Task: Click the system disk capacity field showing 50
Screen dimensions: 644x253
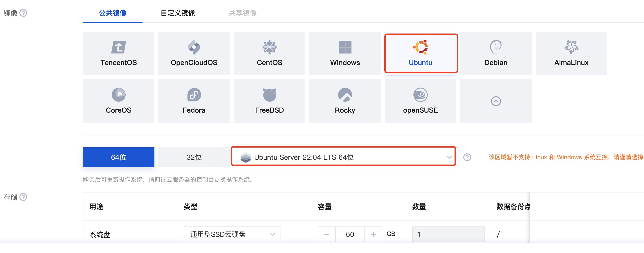Action: click(350, 234)
